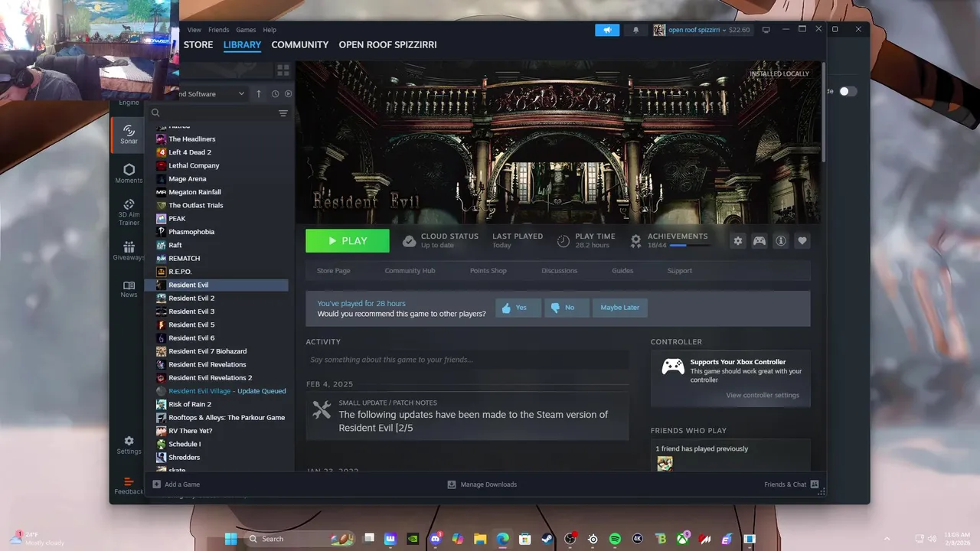Open 3D Aim Trainer in background sidebar

(129, 212)
